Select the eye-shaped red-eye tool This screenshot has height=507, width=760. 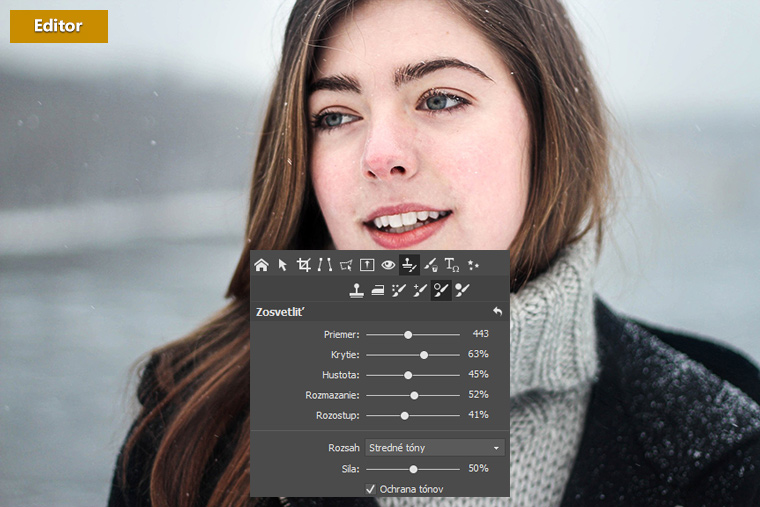pyautogui.click(x=388, y=265)
